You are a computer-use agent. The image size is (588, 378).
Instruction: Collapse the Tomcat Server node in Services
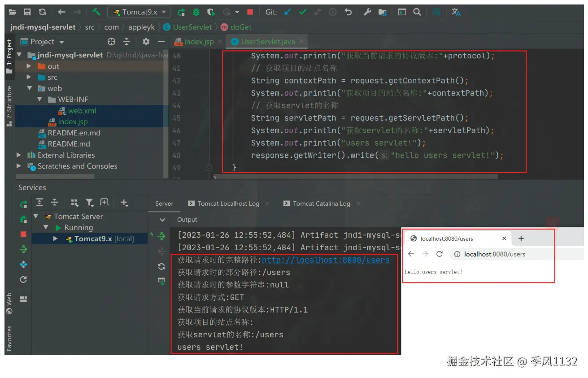(36, 217)
